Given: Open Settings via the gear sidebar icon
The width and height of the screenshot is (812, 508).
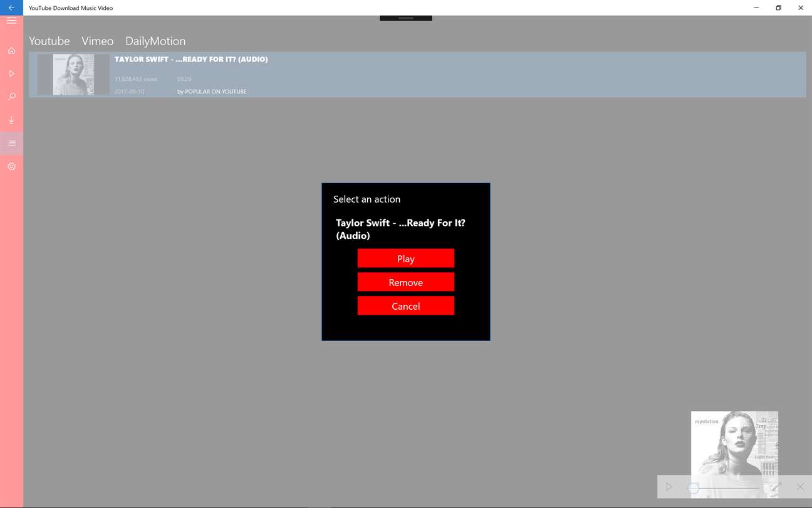Looking at the screenshot, I should pyautogui.click(x=11, y=166).
